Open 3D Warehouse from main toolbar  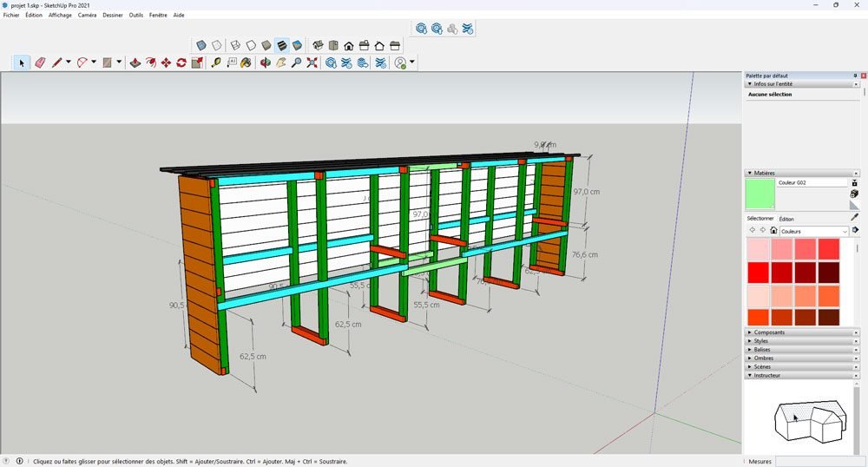coord(331,62)
